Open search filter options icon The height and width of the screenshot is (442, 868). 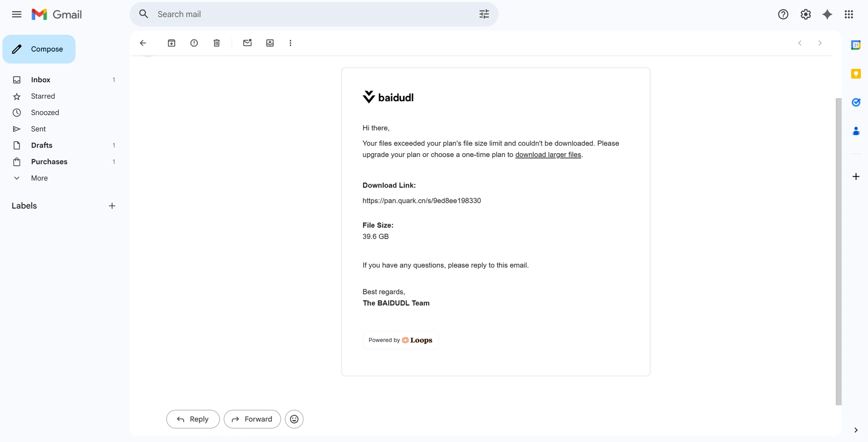(484, 14)
